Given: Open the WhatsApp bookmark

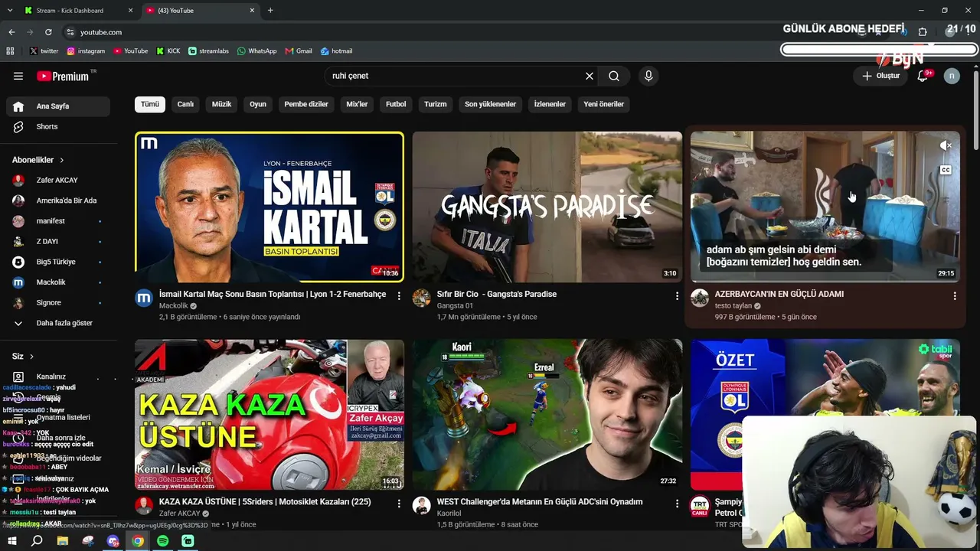Looking at the screenshot, I should [x=257, y=51].
